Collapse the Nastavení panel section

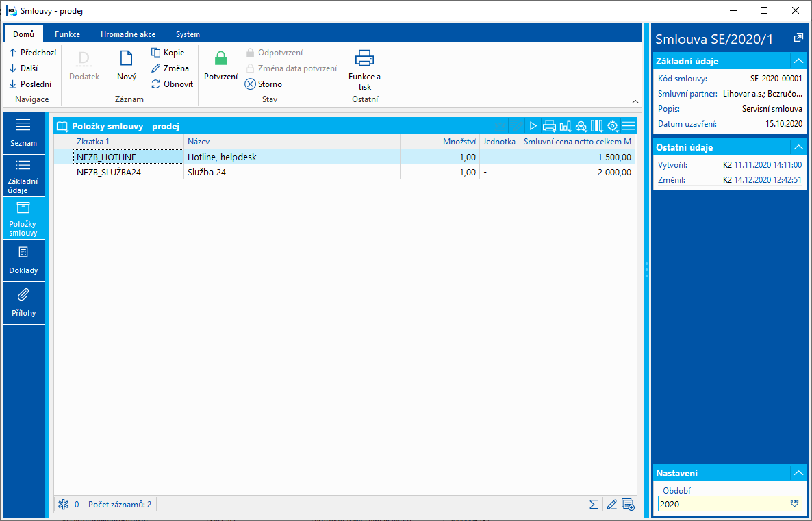click(798, 473)
